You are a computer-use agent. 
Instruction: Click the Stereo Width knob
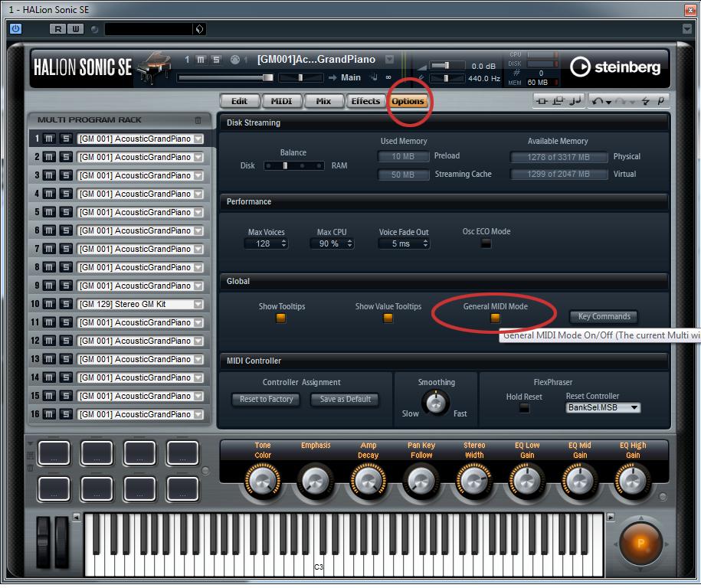[474, 482]
